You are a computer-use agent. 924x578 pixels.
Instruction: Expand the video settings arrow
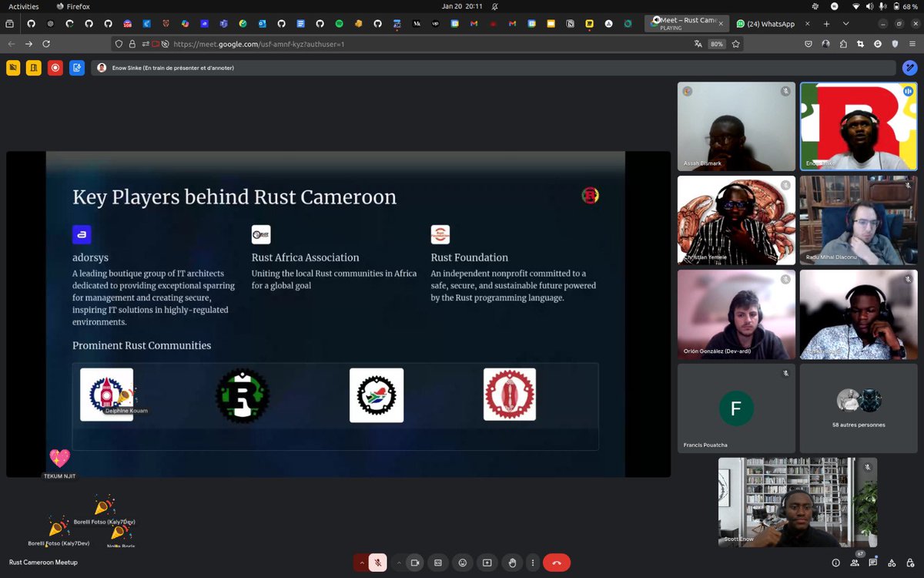click(398, 563)
